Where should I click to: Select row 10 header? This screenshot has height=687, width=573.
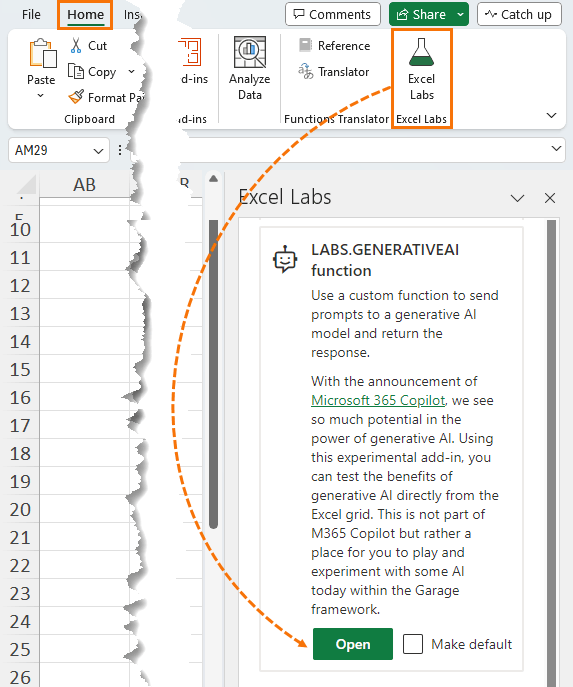[x=20, y=229]
